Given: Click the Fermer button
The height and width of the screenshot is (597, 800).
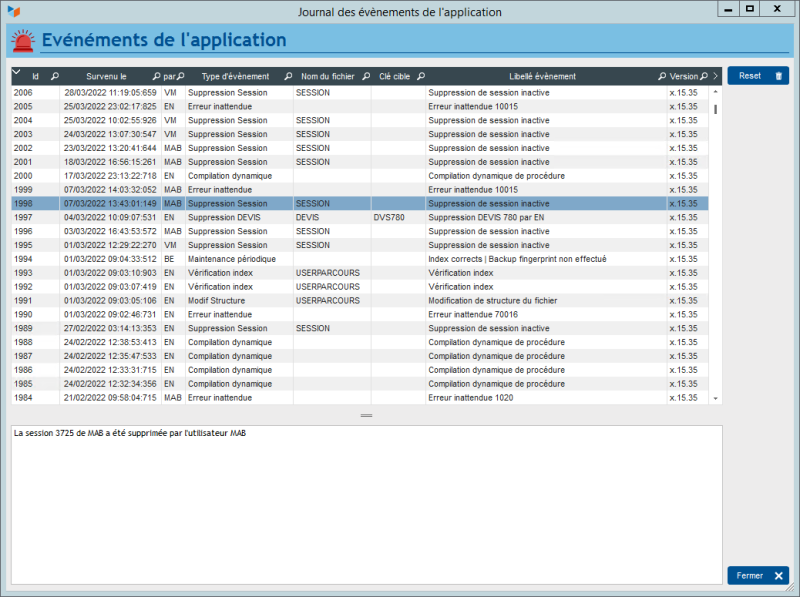Looking at the screenshot, I should click(x=757, y=576).
